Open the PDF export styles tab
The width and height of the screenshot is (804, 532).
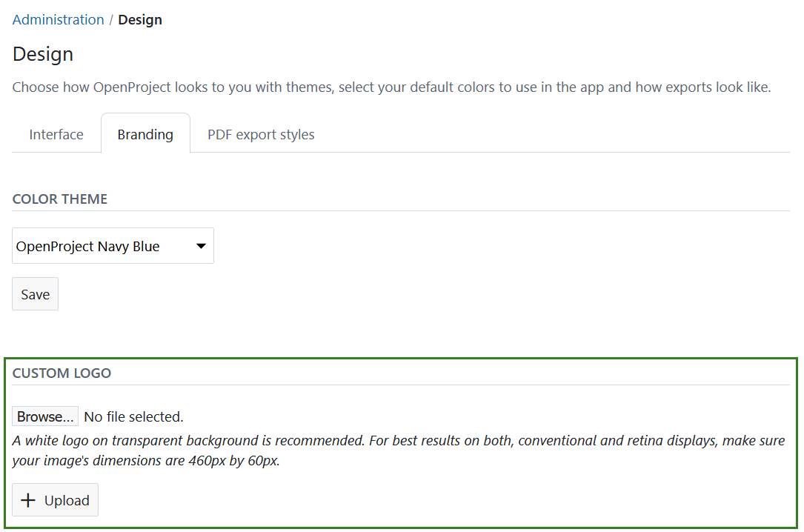pyautogui.click(x=261, y=134)
